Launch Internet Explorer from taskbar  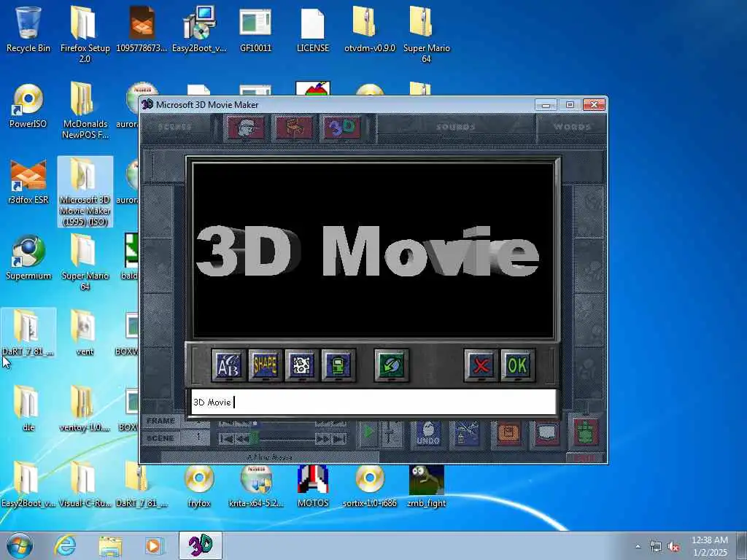click(x=65, y=545)
